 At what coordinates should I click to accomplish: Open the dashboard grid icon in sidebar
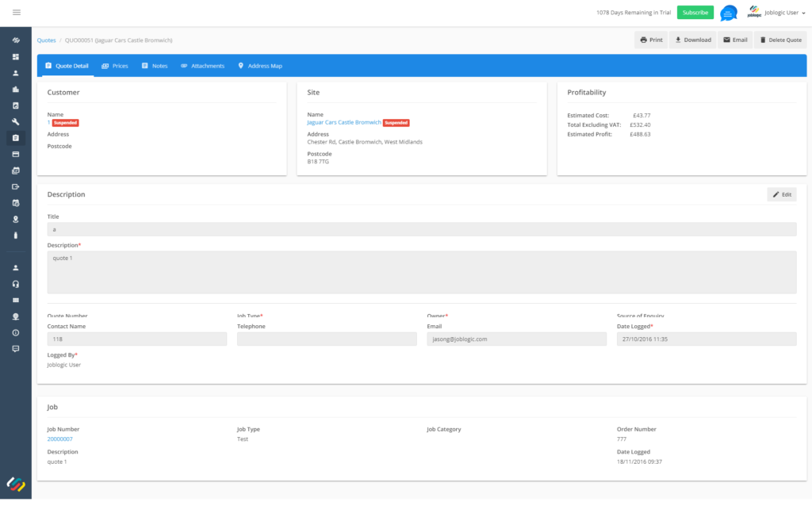click(16, 57)
